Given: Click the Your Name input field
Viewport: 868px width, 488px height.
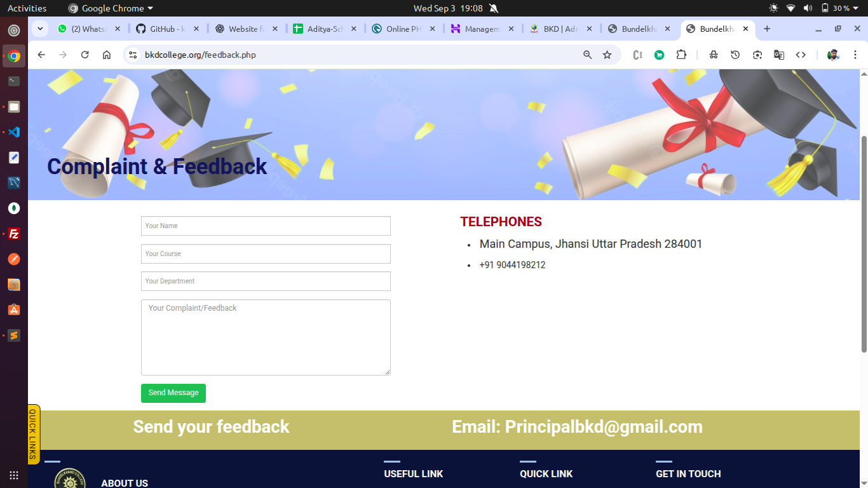Looking at the screenshot, I should (266, 226).
